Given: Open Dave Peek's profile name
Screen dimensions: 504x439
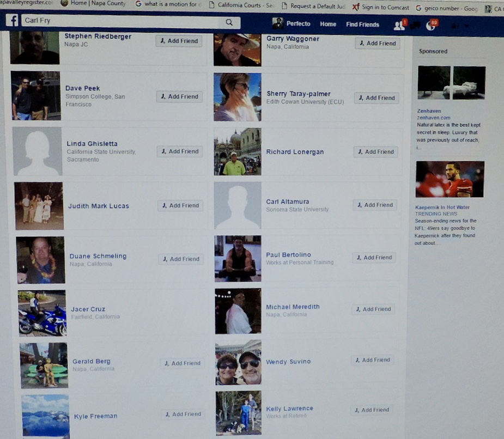Looking at the screenshot, I should [x=83, y=88].
